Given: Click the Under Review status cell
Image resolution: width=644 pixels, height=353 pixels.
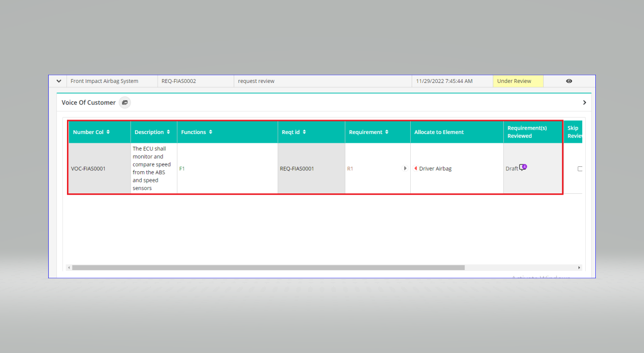Looking at the screenshot, I should 518,81.
